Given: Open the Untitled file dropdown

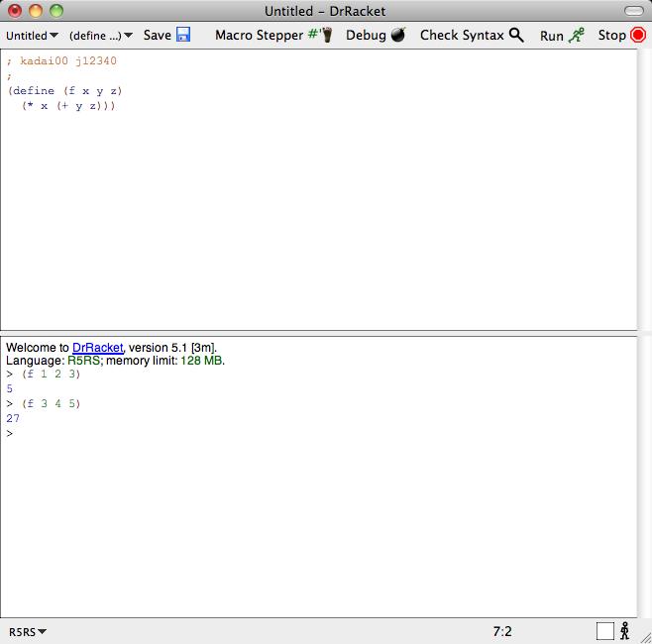Looking at the screenshot, I should [x=32, y=36].
